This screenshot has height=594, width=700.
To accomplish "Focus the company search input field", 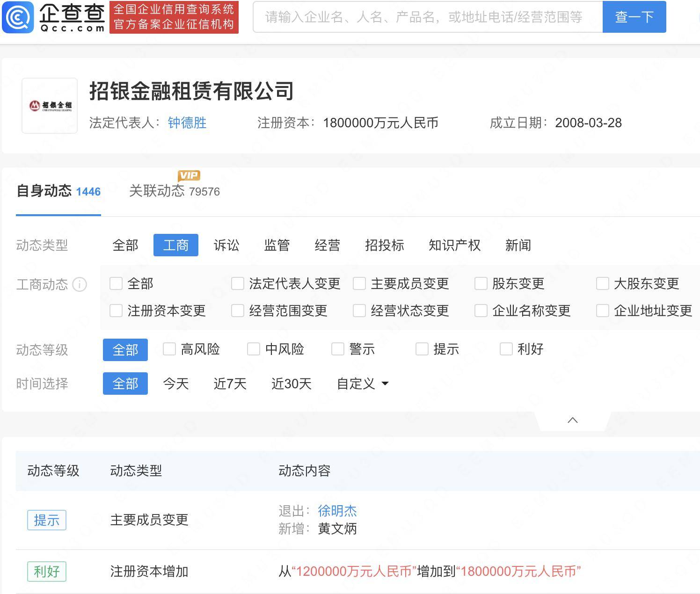I will point(428,17).
